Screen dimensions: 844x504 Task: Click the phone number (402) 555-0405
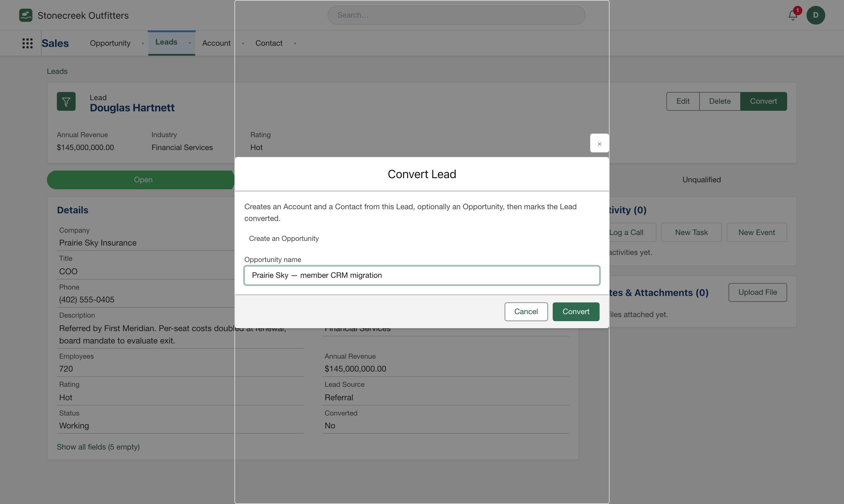point(87,299)
